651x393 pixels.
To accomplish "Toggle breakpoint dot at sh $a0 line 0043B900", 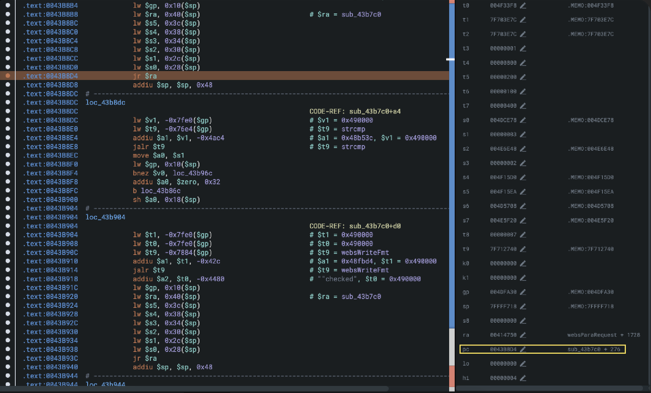I will tap(7, 199).
